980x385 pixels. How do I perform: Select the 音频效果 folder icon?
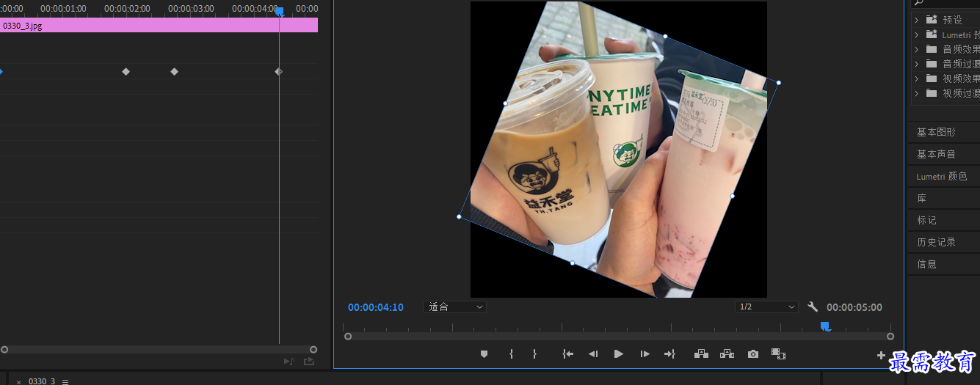click(932, 49)
